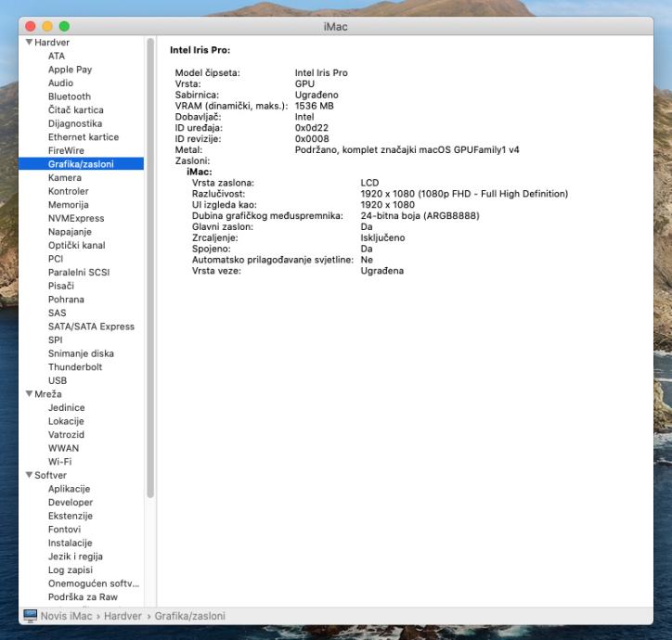Select Bluetooth in the sidebar

(70, 96)
